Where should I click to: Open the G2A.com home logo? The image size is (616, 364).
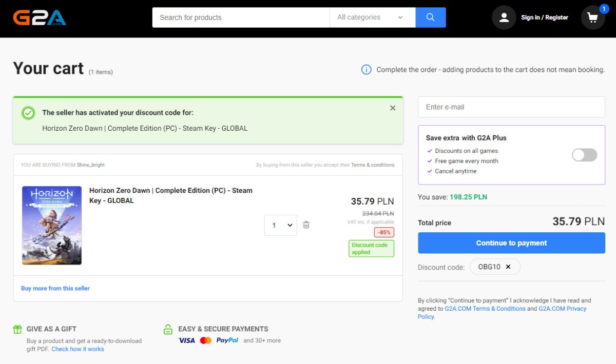(40, 18)
